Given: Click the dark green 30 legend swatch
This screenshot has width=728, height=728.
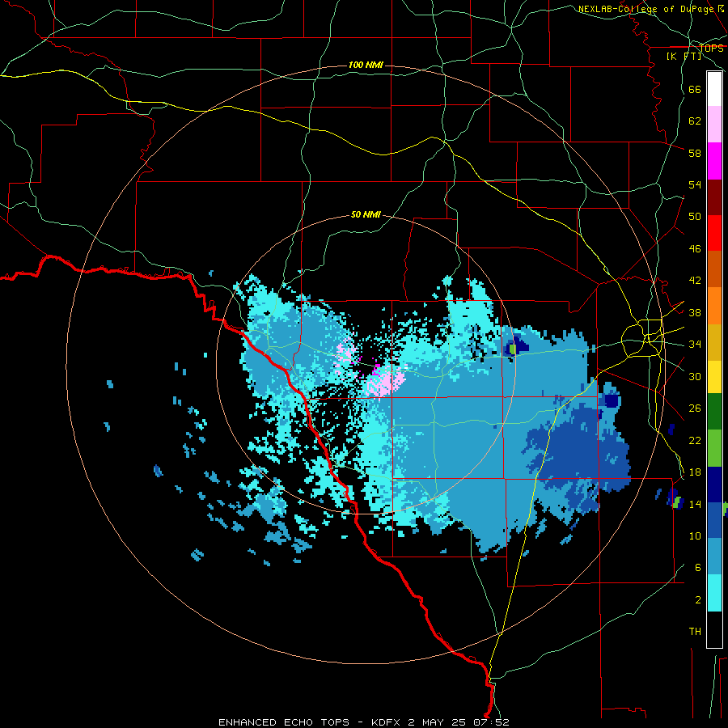Looking at the screenshot, I should tap(714, 412).
